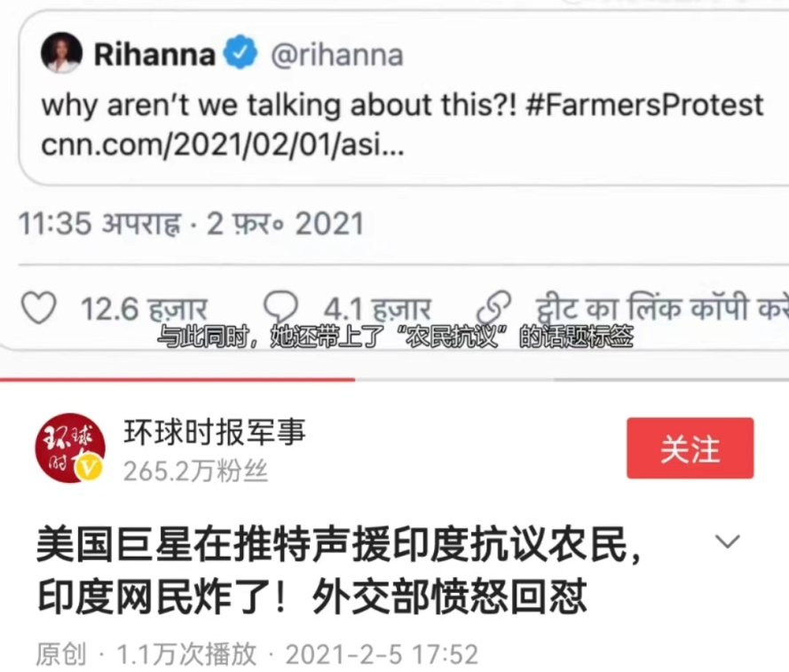Open Rihanna's profile picture
The width and height of the screenshot is (789, 672).
click(61, 53)
